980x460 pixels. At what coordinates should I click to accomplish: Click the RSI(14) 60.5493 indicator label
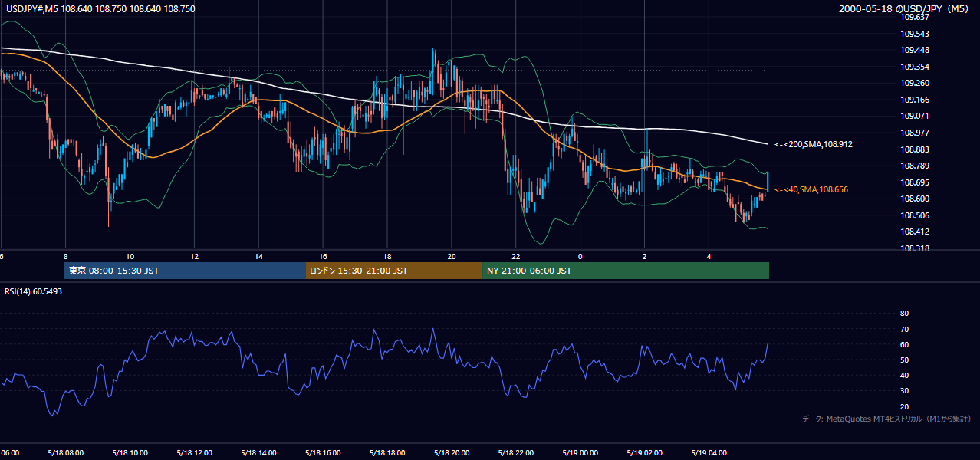click(33, 291)
